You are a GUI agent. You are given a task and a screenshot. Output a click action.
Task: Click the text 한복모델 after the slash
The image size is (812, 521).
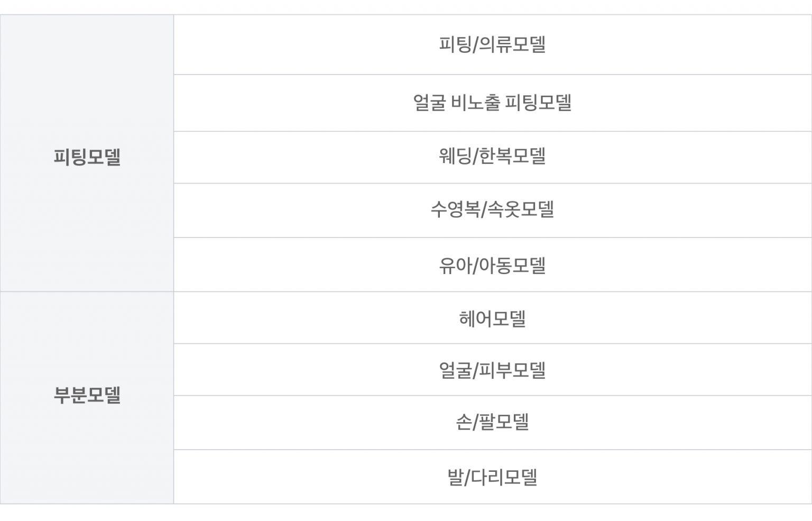coord(512,157)
